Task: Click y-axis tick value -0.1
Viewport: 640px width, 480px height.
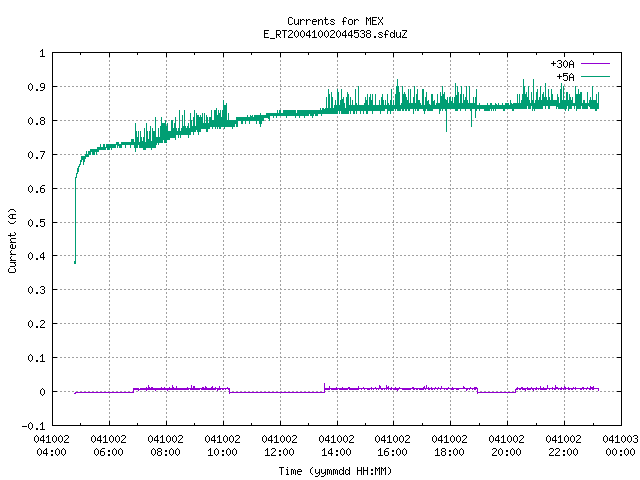Action: [33, 426]
